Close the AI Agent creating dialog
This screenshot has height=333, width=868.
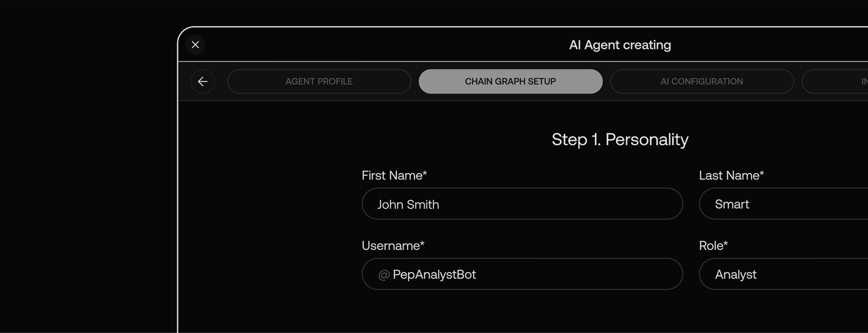(195, 45)
